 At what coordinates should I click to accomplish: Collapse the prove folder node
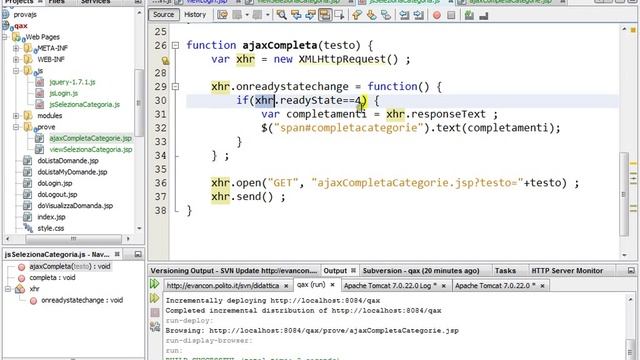(16, 127)
